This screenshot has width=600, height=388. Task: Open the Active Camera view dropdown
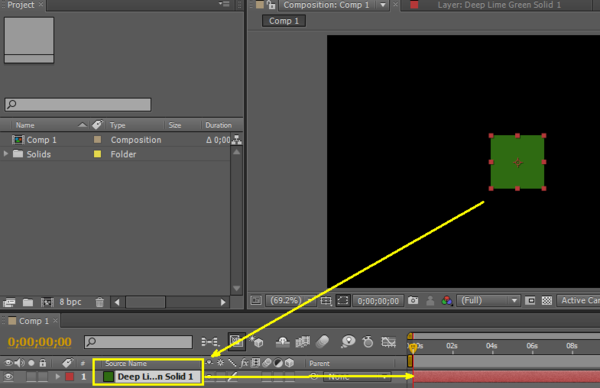click(578, 301)
